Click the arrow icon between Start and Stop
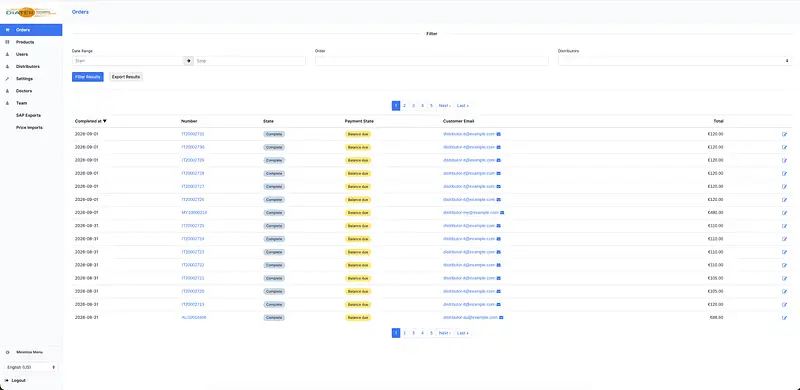The width and height of the screenshot is (800, 390). tap(189, 61)
